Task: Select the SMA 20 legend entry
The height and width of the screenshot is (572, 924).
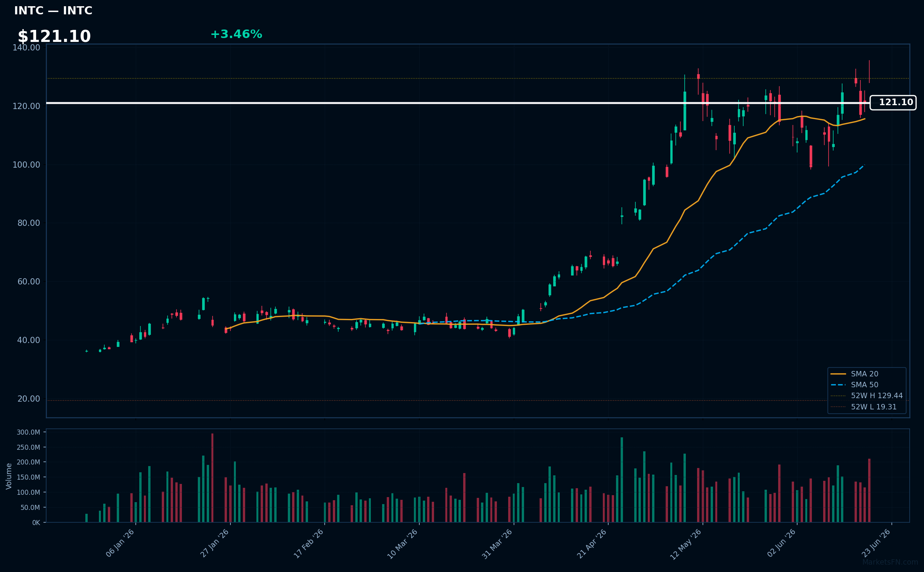Action: [x=864, y=374]
